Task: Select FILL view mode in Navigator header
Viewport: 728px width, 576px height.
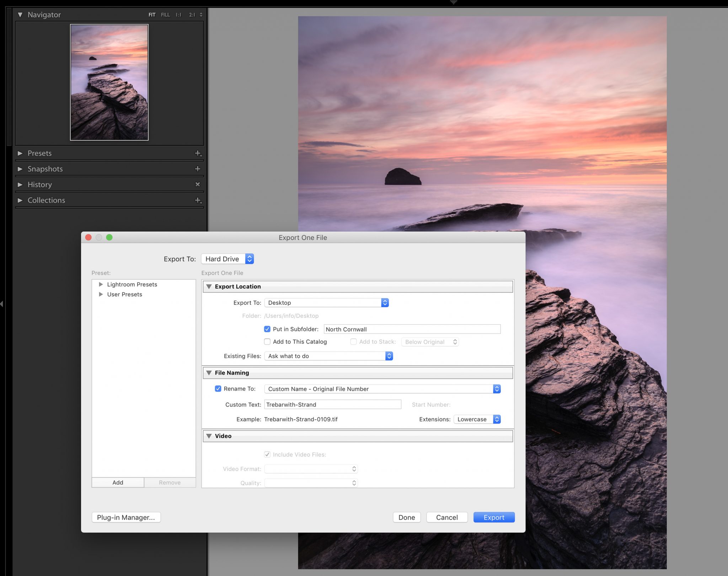Action: [165, 15]
